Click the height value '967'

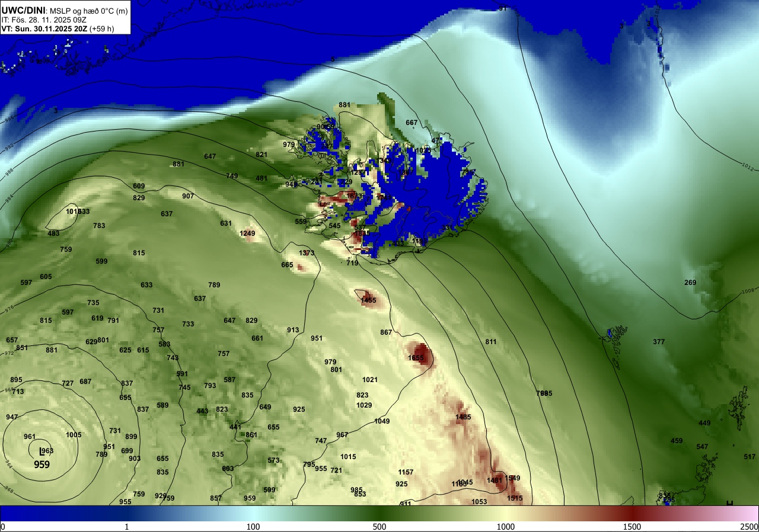342,435
